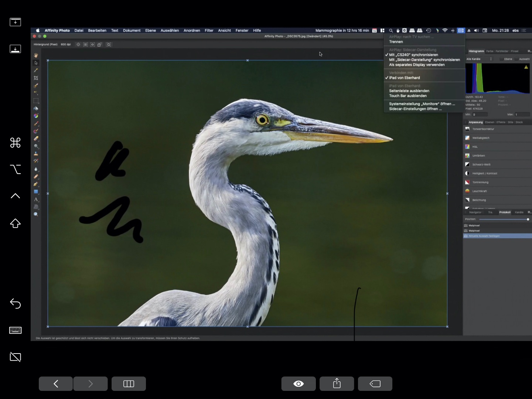
Task: Open the Histogramm panel options menu
Action: coord(529,51)
